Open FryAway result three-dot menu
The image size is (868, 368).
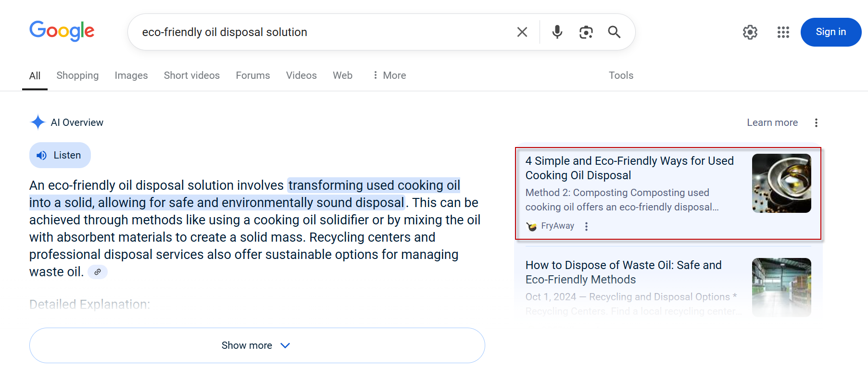(586, 226)
